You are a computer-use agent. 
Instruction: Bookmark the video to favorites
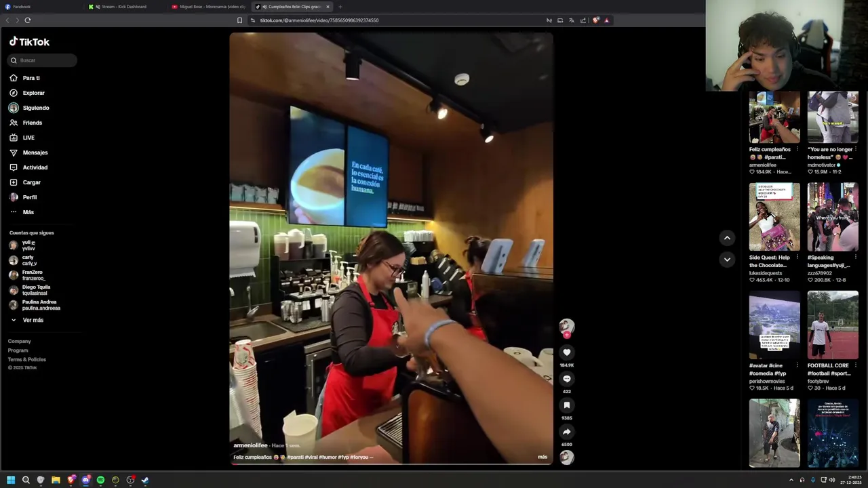point(567,405)
